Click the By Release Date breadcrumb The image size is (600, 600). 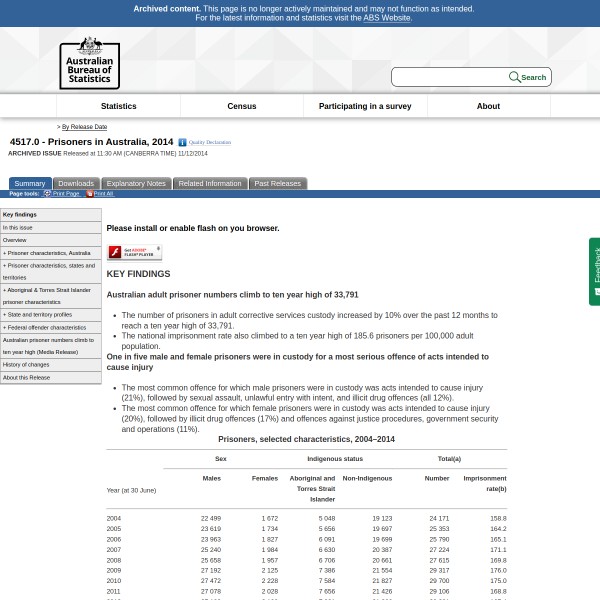[x=84, y=127]
